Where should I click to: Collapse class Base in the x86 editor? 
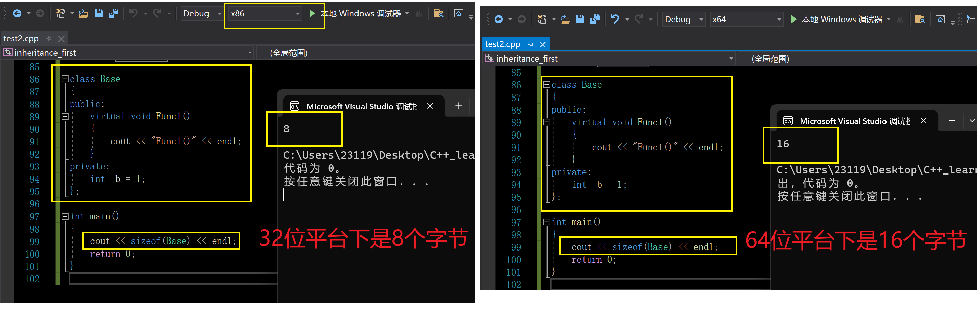click(x=65, y=79)
